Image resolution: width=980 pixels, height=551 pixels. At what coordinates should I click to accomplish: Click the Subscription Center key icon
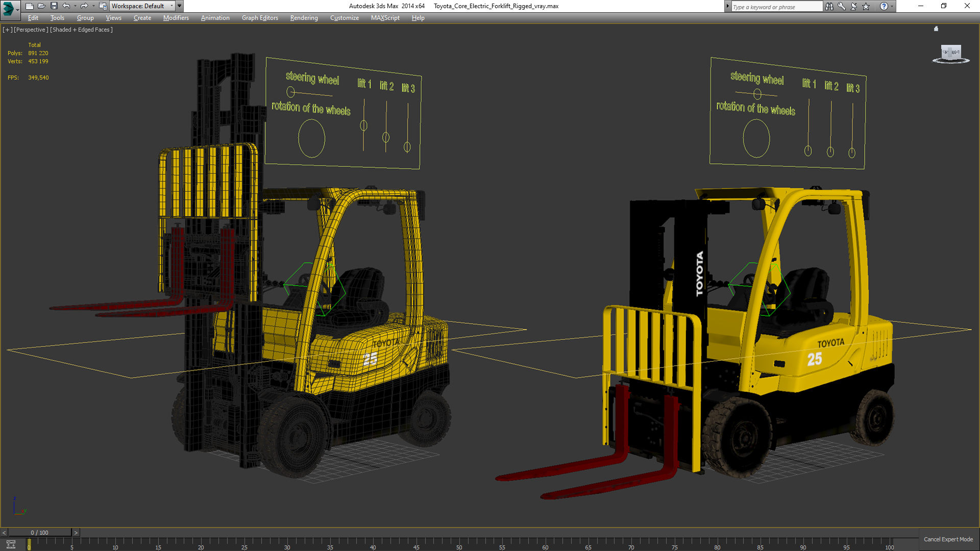point(842,6)
